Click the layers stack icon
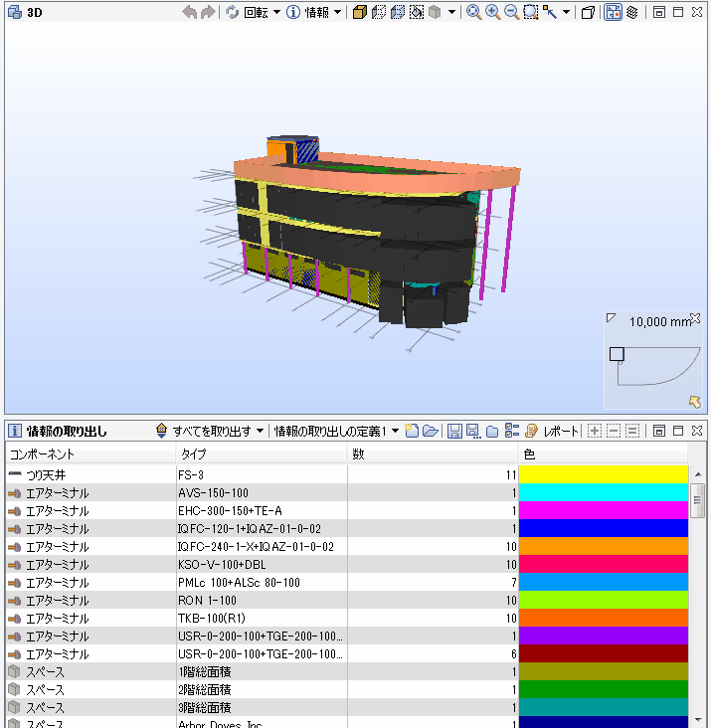This screenshot has width=711, height=728. point(632,12)
